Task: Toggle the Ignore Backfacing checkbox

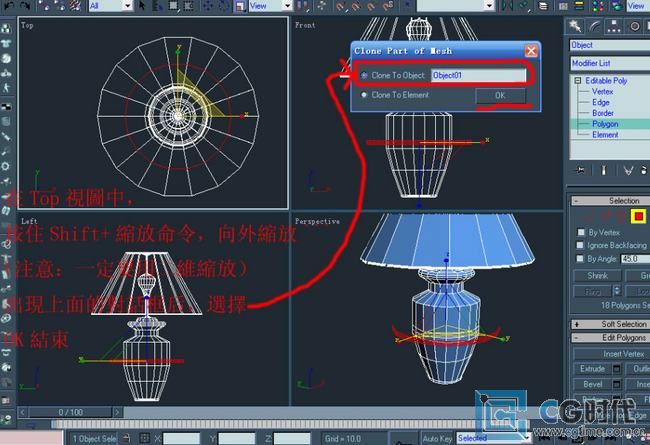Action: pos(580,245)
